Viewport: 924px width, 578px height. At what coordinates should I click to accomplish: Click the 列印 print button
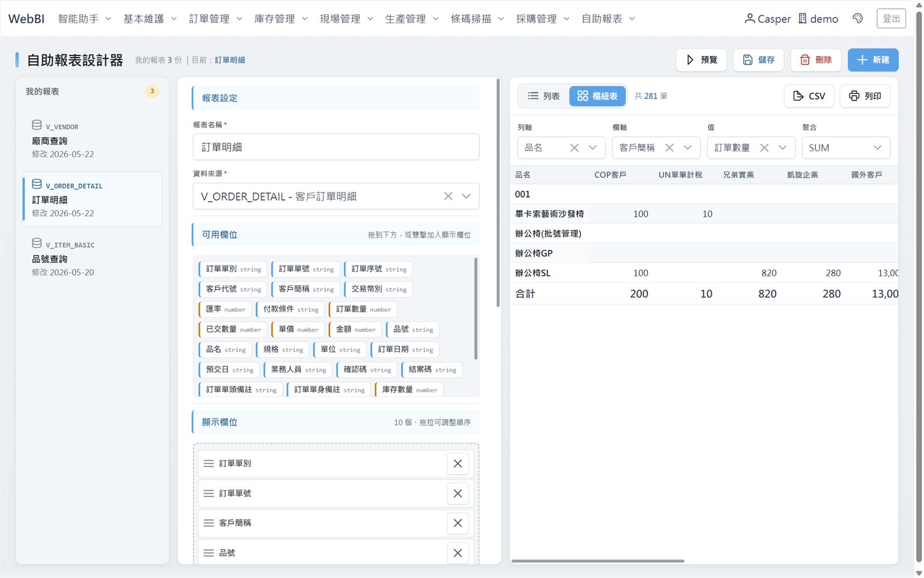[x=865, y=96]
